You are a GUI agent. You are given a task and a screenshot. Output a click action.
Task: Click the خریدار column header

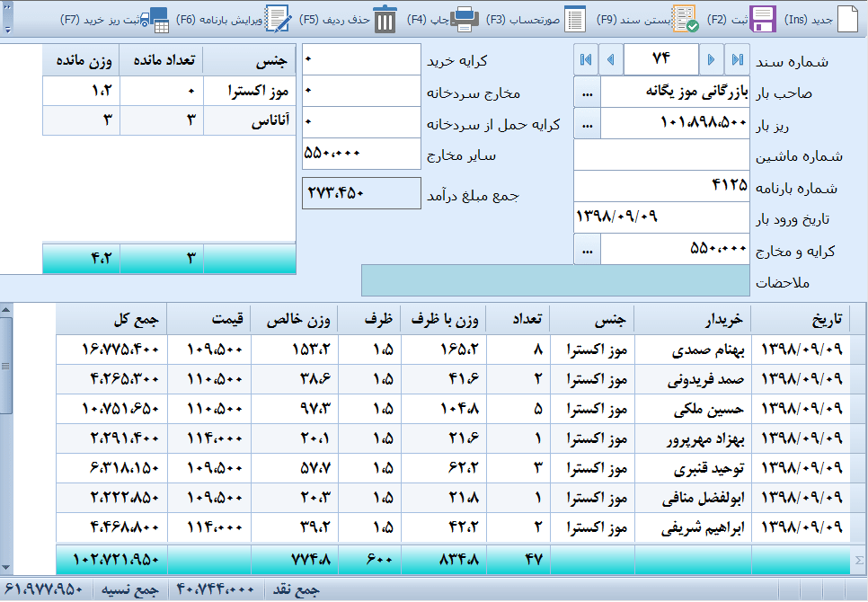692,319
